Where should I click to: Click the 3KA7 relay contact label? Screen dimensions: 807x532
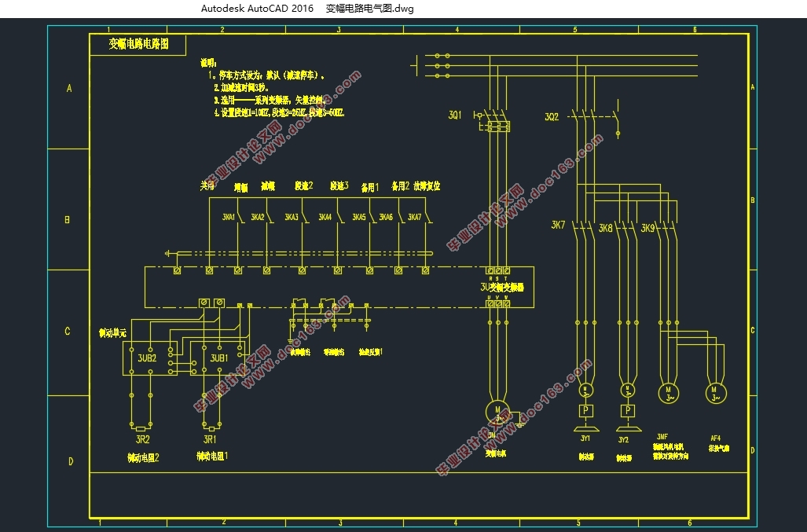[414, 217]
